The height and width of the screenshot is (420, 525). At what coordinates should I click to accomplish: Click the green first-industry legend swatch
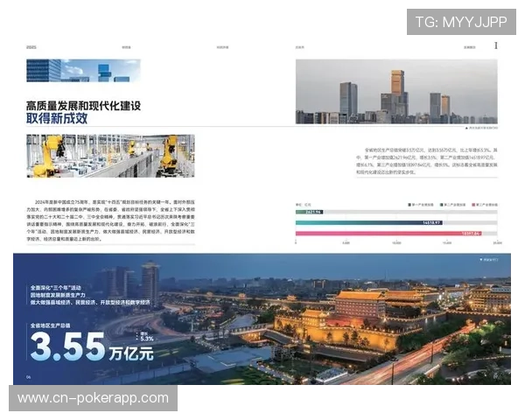point(409,204)
